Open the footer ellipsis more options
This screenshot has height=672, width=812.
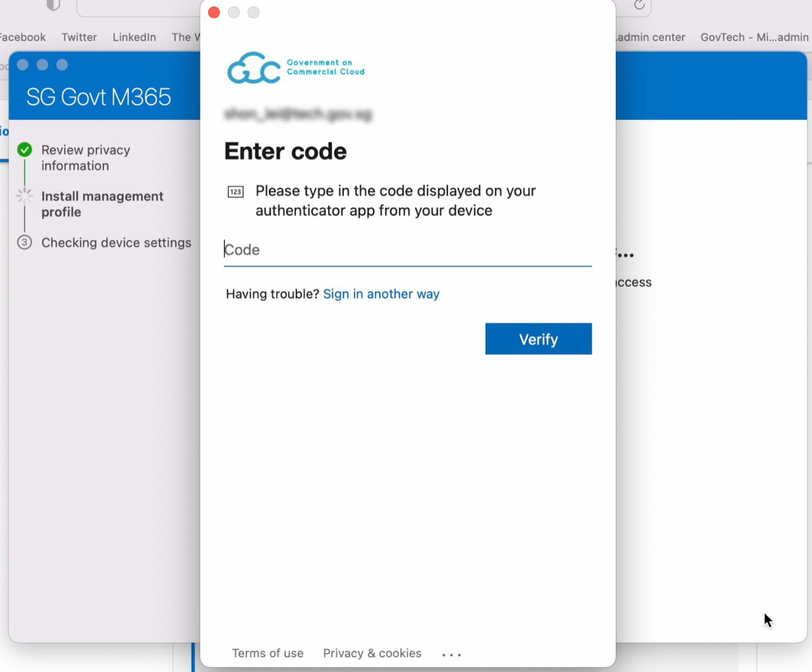click(x=451, y=654)
